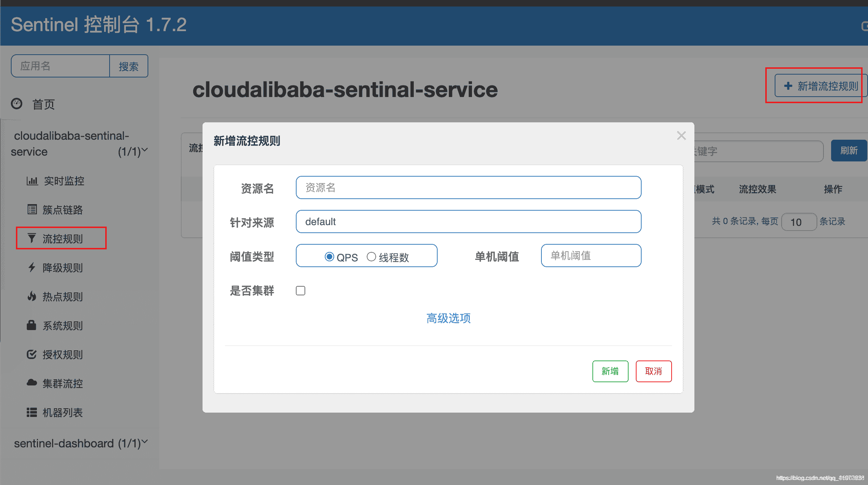868x485 pixels.
Task: Open 热点规则 via the flame icon
Action: (32, 296)
